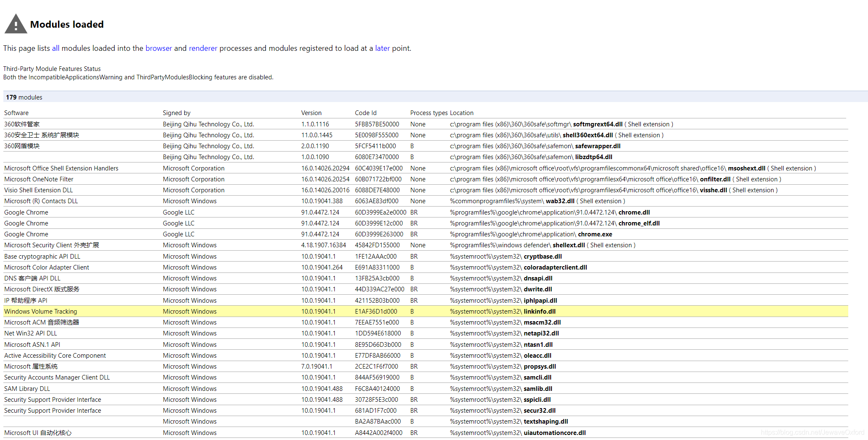Select the coloradapterclient.dll file name
This screenshot has width=868, height=440.
click(555, 267)
